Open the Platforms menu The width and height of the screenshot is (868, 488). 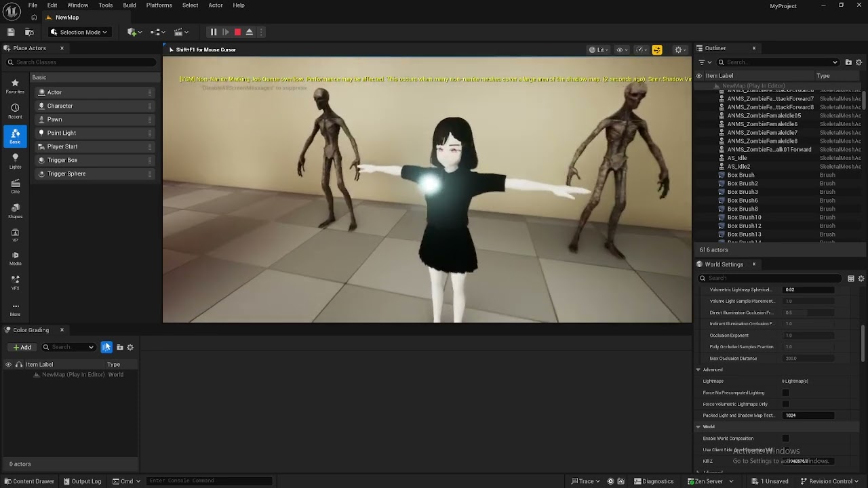pos(159,5)
